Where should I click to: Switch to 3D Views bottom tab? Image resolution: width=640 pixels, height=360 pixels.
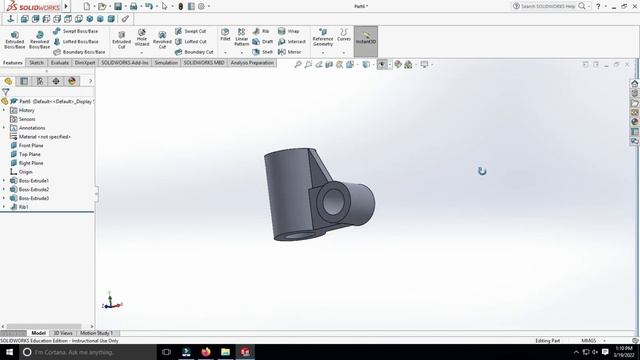(x=63, y=333)
